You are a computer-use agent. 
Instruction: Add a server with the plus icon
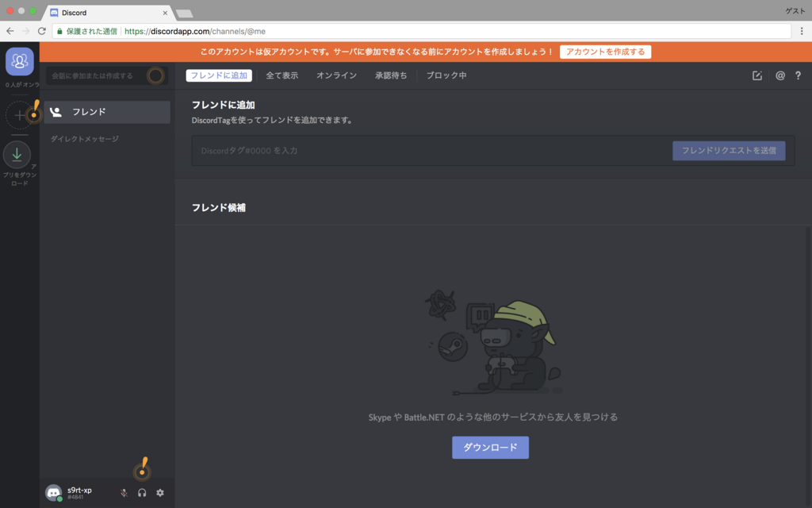[19, 115]
